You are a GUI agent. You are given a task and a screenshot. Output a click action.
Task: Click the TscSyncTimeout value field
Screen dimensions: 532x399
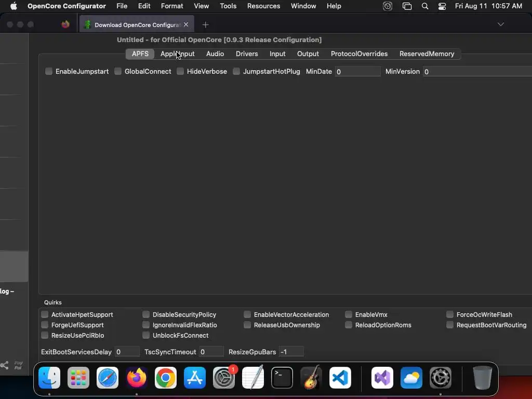click(211, 352)
